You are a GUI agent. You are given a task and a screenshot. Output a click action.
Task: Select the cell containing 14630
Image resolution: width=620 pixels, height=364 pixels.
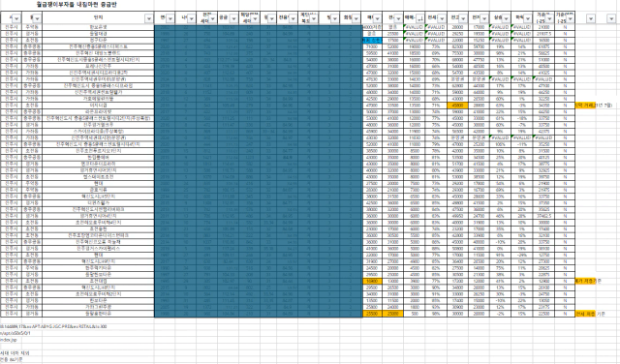(x=415, y=79)
